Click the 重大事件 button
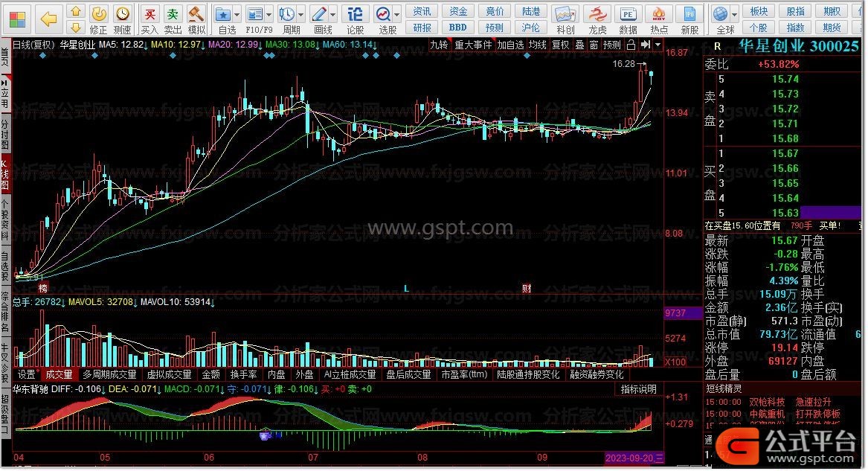This screenshot has height=471, width=868. point(473,45)
